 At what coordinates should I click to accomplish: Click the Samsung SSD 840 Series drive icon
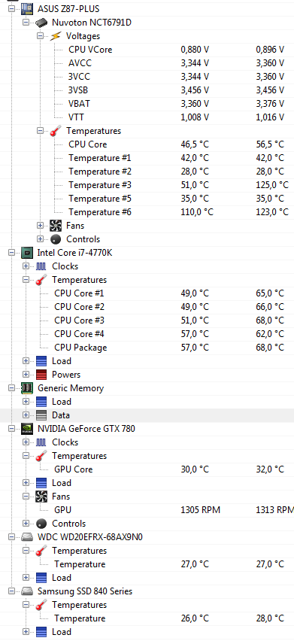pos(27,591)
